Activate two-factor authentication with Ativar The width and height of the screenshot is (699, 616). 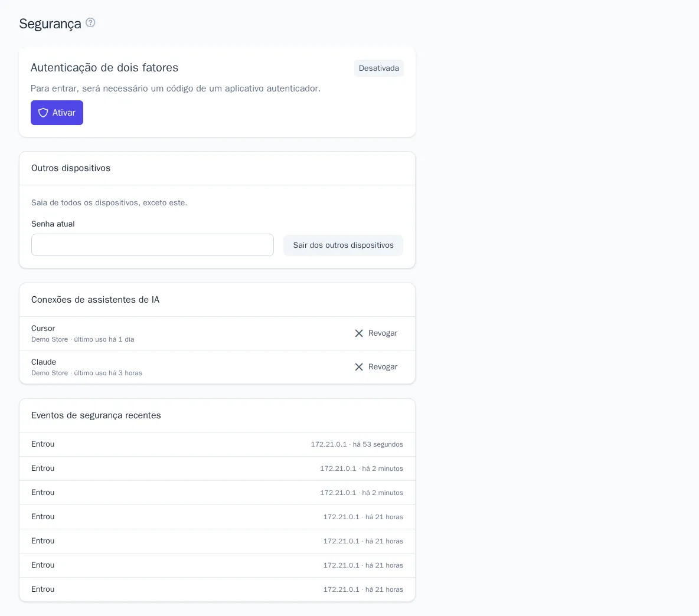tap(57, 113)
